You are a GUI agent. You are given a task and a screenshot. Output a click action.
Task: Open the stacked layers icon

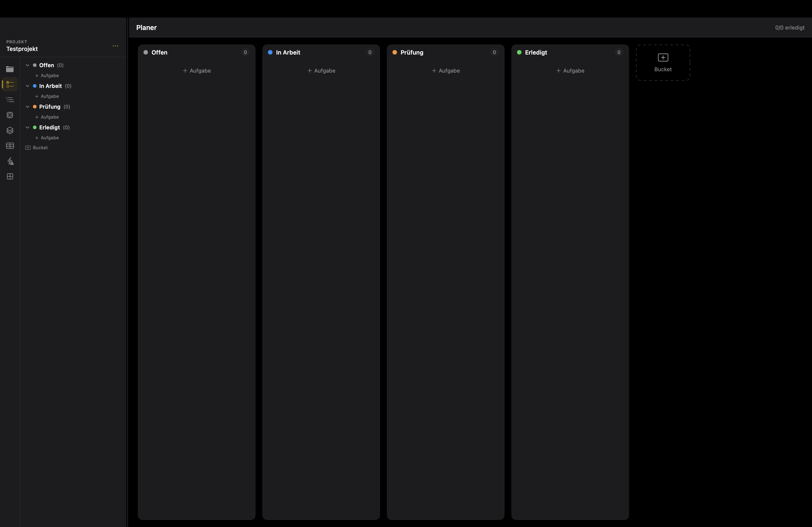(10, 131)
